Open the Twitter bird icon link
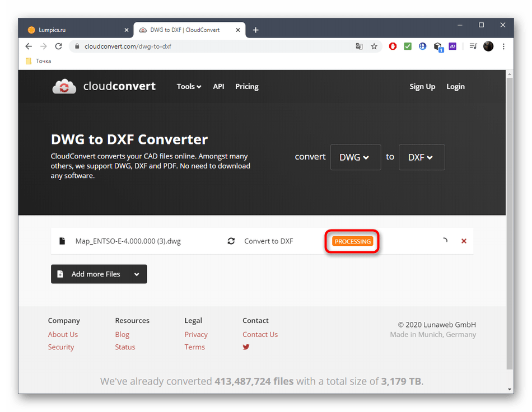This screenshot has height=412, width=532. click(246, 347)
